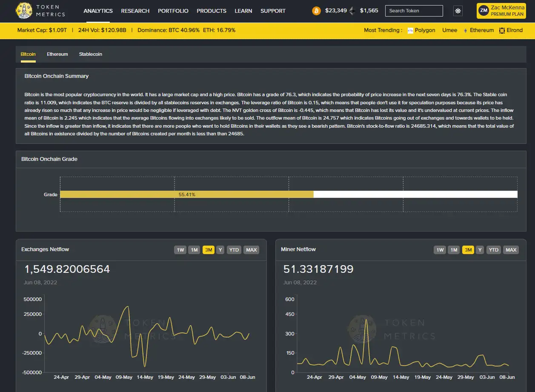
Task: Click the Bitcoin Onchain Grade bar
Action: [x=186, y=195]
